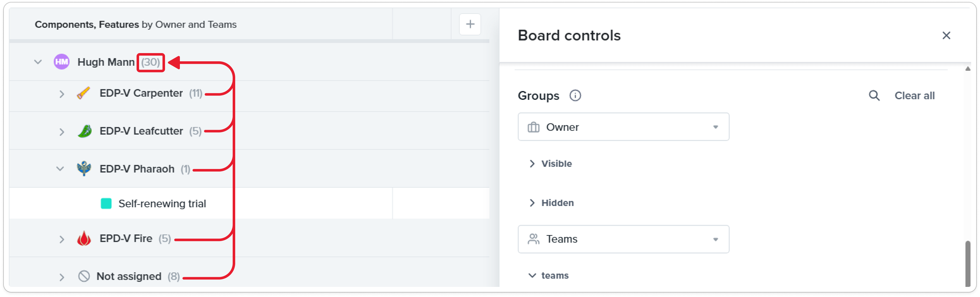980x297 pixels.
Task: Search groups with the magnifier icon
Action: pyautogui.click(x=874, y=95)
